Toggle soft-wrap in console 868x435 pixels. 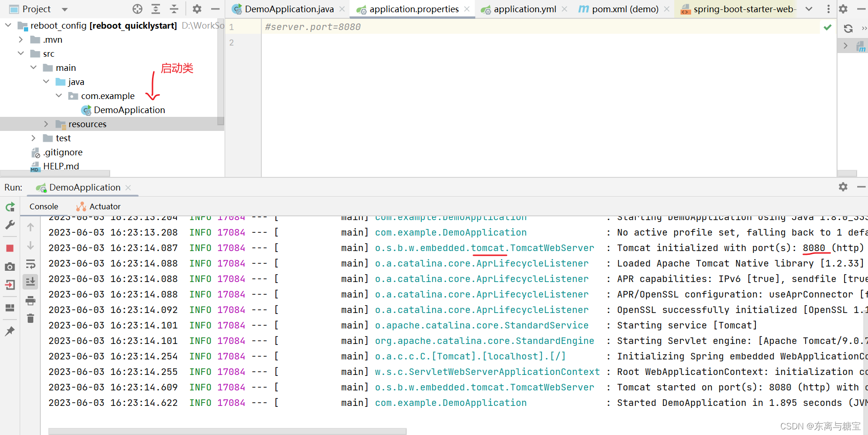[30, 264]
